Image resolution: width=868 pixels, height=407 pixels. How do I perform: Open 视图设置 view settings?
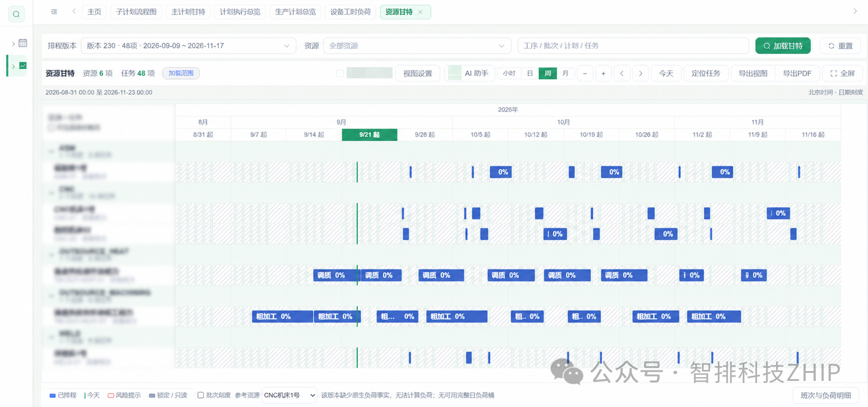pos(418,73)
